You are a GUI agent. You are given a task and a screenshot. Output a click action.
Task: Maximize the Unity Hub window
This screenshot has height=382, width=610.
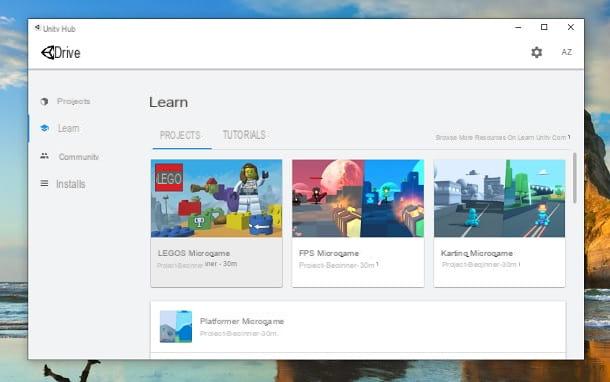(x=544, y=27)
